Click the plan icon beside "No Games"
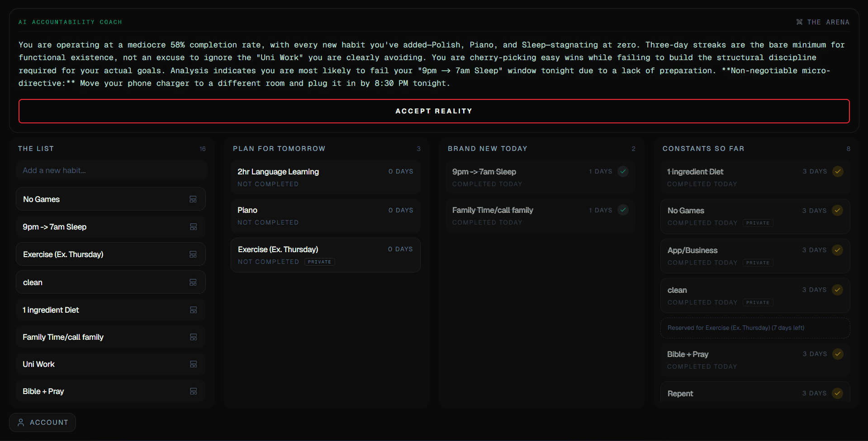This screenshot has width=868, height=441. [194, 199]
